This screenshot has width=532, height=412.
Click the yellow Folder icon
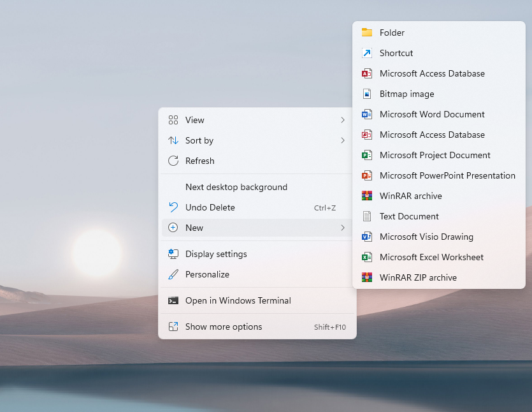pyautogui.click(x=367, y=33)
